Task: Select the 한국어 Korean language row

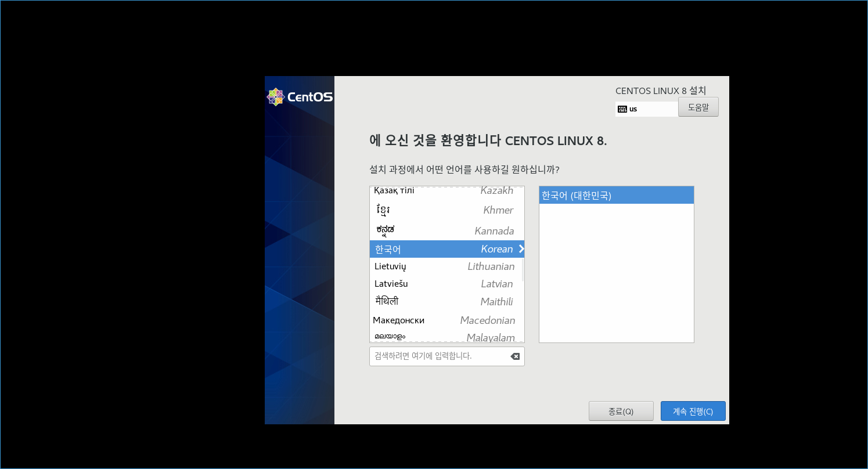Action: point(447,249)
